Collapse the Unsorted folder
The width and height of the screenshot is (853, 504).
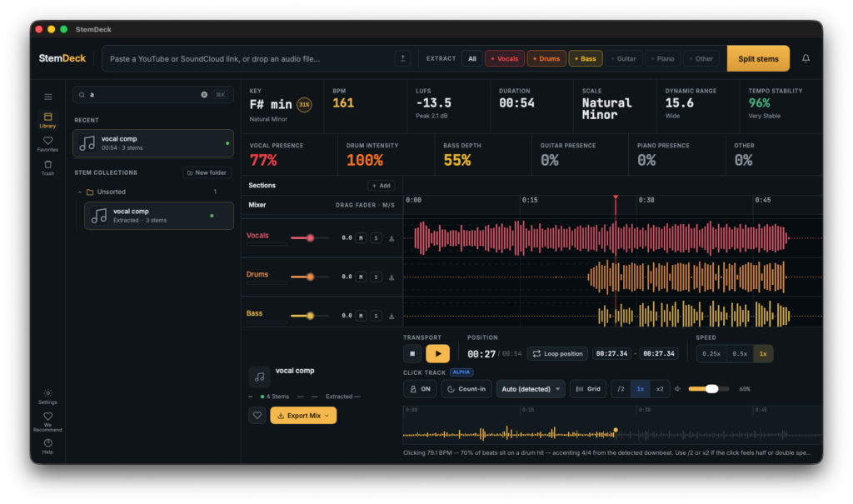[80, 192]
